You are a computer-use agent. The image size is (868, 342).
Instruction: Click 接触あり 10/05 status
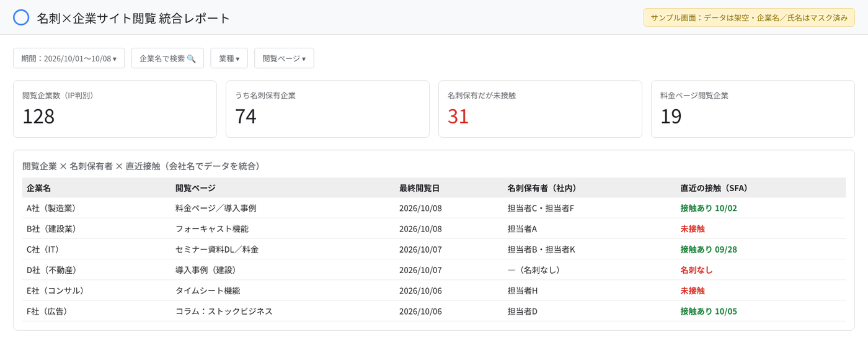click(709, 311)
